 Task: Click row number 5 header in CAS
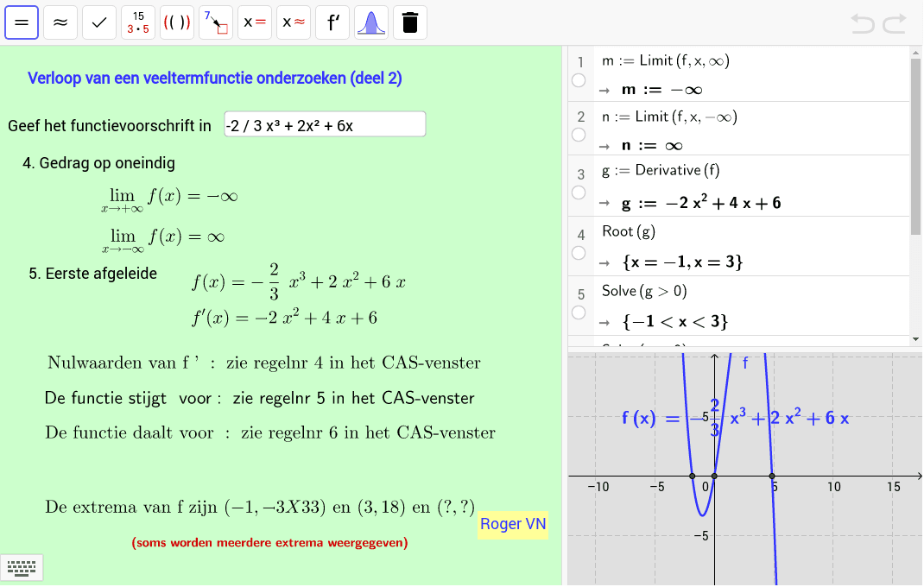pos(581,294)
